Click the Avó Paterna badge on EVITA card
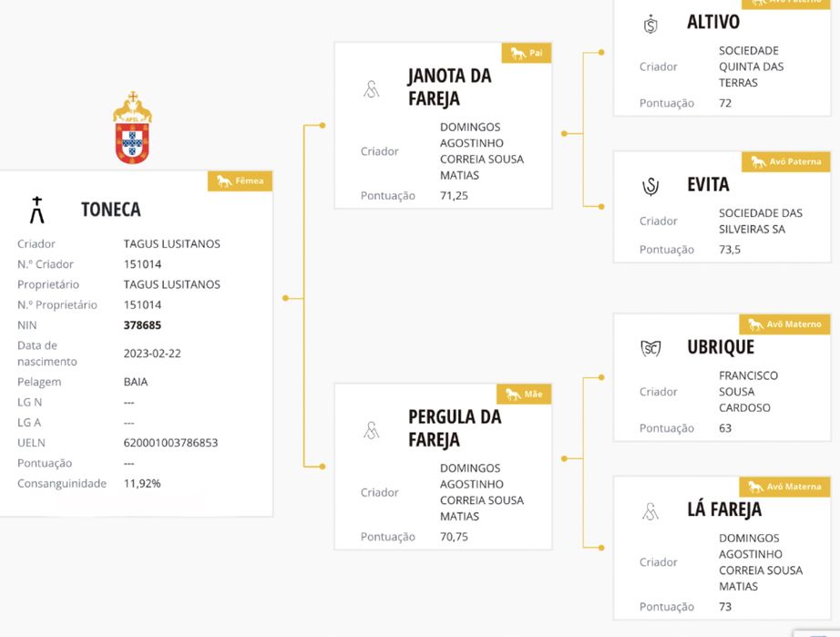The height and width of the screenshot is (637, 840). [x=785, y=162]
